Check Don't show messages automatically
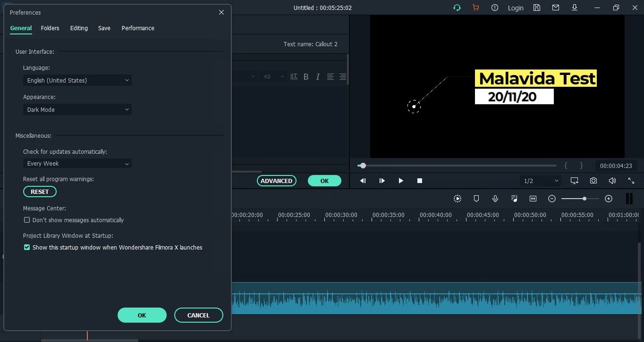Viewport: 644px width, 342px height. (27, 220)
